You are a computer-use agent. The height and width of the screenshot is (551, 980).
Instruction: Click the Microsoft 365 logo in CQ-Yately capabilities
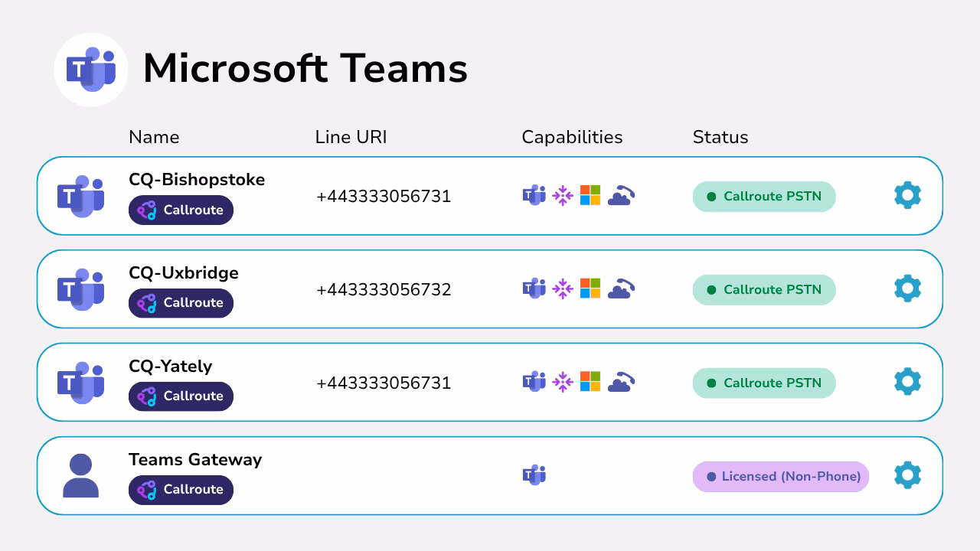point(590,381)
